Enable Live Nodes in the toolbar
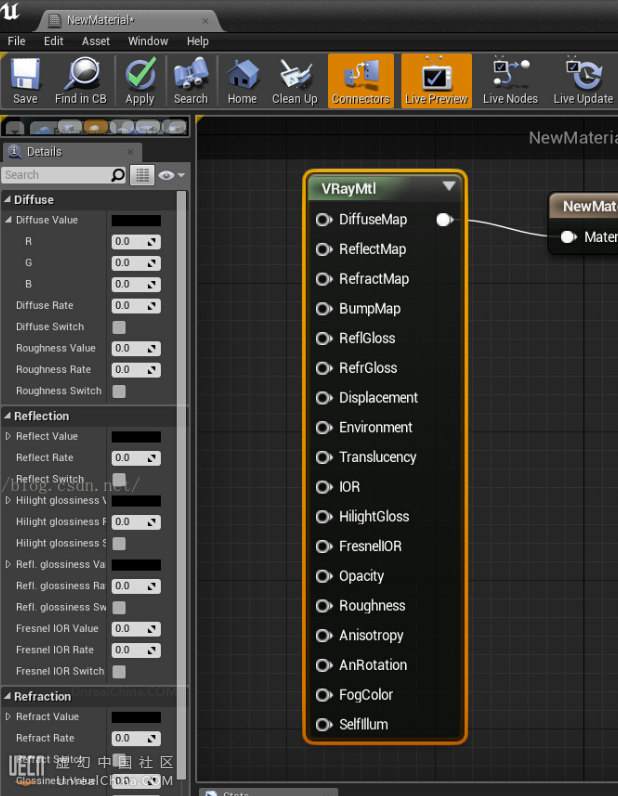The width and height of the screenshot is (618, 796). [x=510, y=79]
